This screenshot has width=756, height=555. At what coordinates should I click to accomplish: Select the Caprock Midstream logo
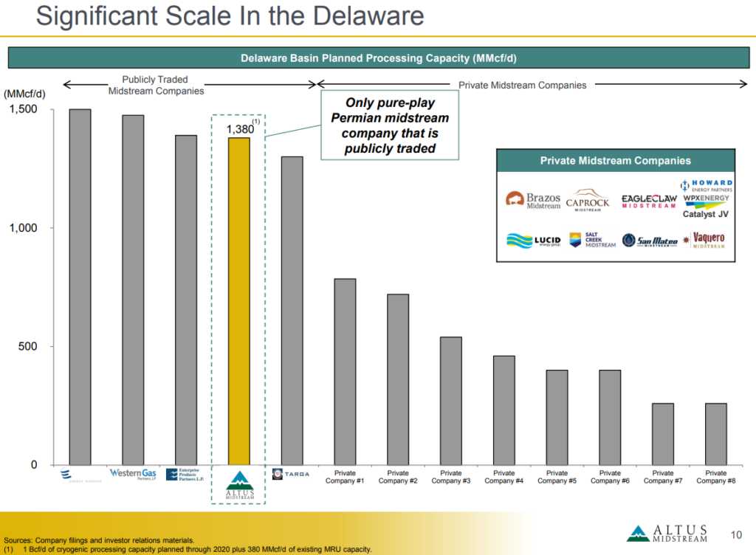(588, 201)
